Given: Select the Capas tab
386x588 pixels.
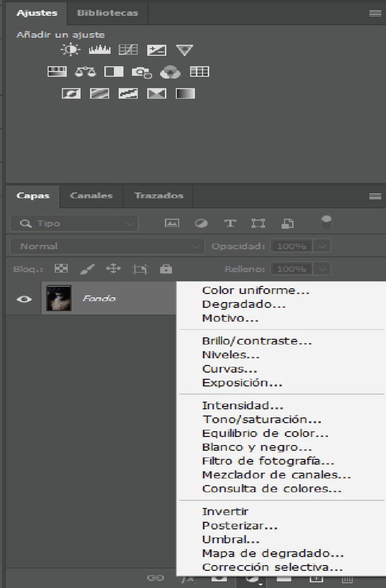Looking at the screenshot, I should 33,196.
